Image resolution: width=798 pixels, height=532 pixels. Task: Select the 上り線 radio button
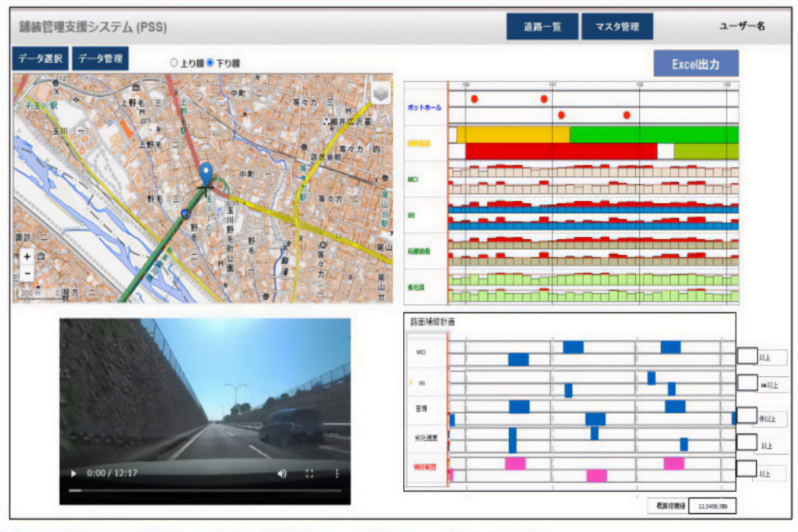[174, 63]
